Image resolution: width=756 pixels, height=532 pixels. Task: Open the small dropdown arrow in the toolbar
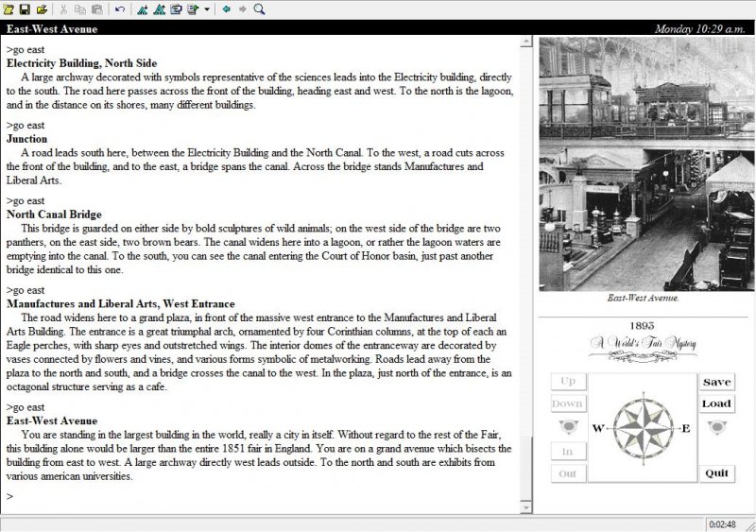click(x=206, y=9)
